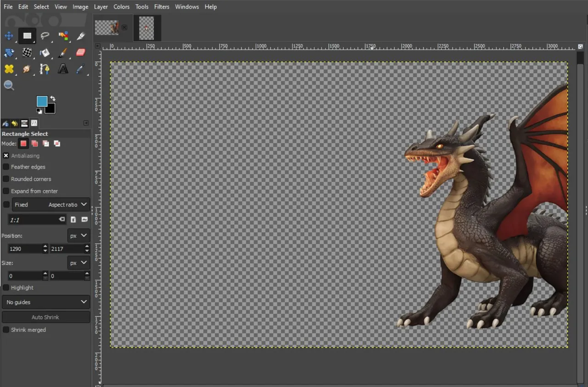Toggle zoom image when window resizes
The width and height of the screenshot is (588, 387).
[x=581, y=46]
